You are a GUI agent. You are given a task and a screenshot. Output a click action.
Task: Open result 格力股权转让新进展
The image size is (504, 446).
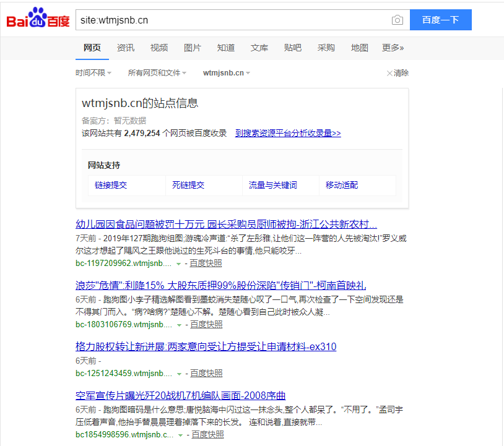click(206, 347)
